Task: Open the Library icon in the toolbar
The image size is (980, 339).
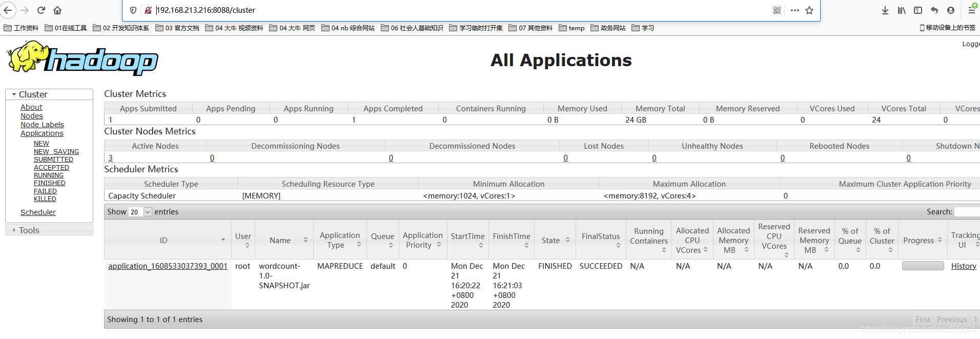Action: click(x=902, y=10)
